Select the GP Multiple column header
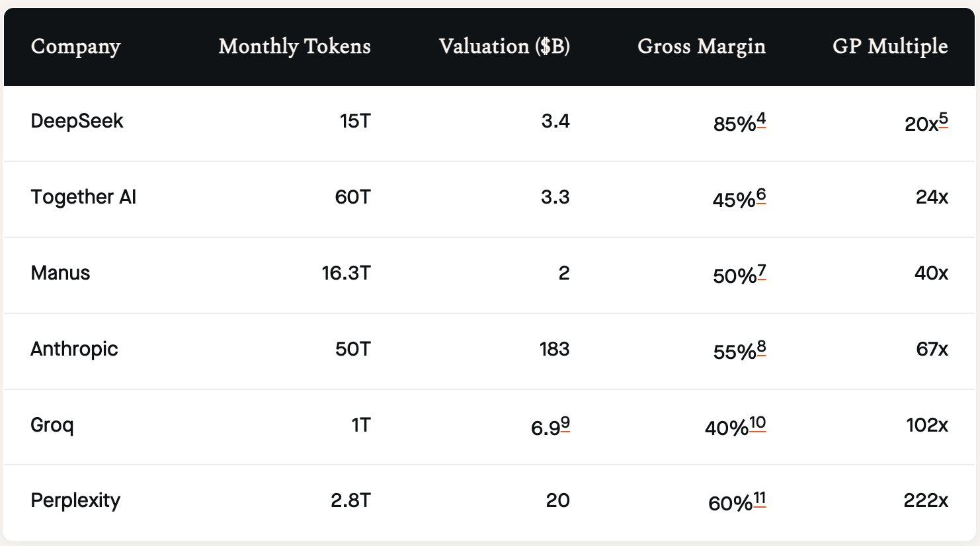 point(889,46)
